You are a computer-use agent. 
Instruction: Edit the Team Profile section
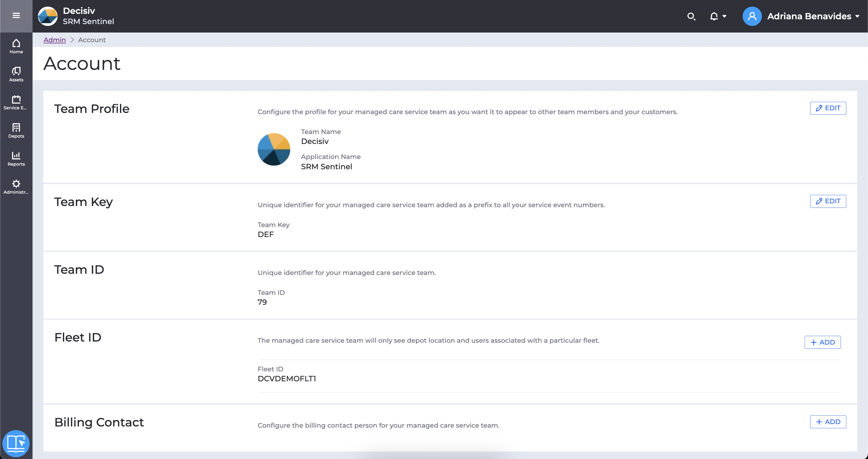point(828,108)
